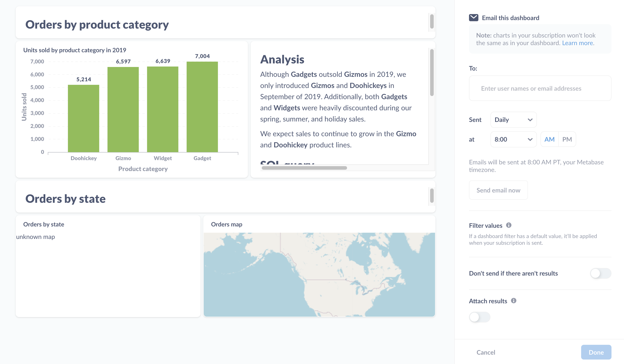Click the Email this dashboard icon
624x364 pixels.
[473, 18]
